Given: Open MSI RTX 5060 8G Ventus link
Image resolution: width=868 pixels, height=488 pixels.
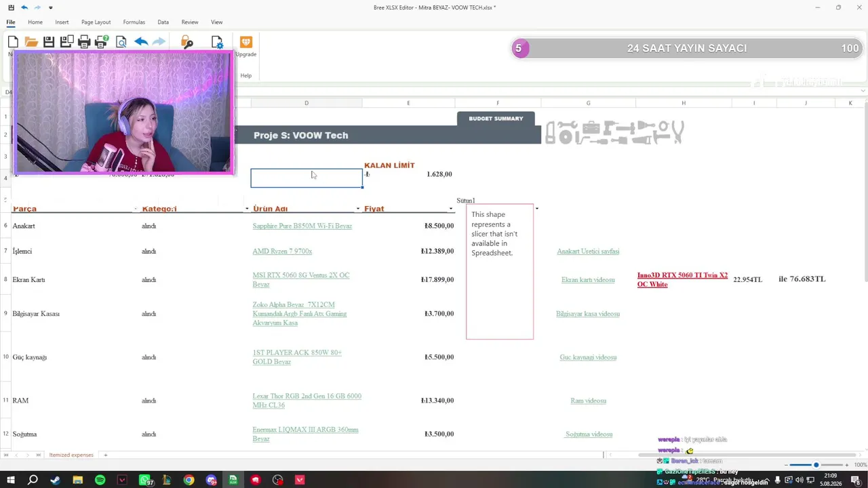Looking at the screenshot, I should coord(301,279).
